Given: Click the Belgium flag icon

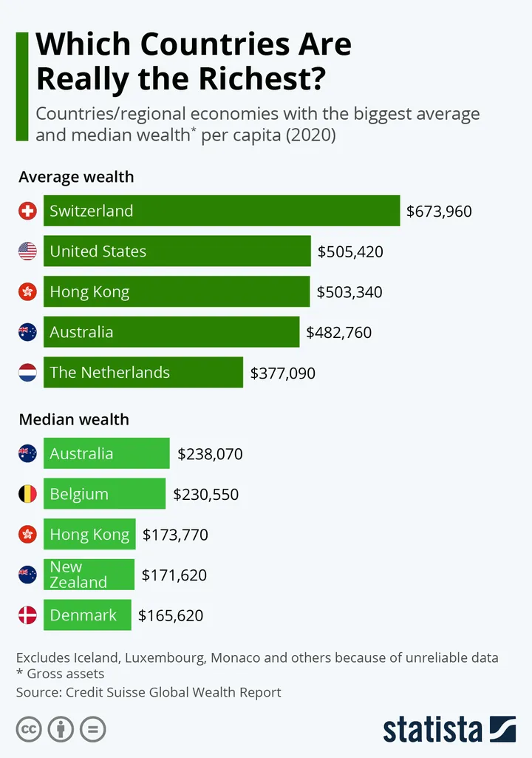Looking at the screenshot, I should 27,494.
